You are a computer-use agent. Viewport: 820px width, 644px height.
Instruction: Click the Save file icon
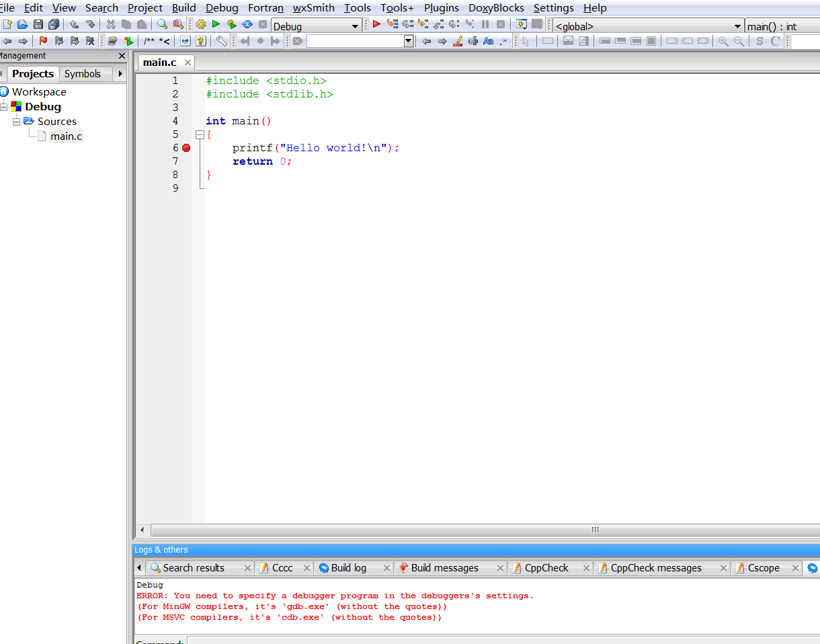[x=38, y=25]
